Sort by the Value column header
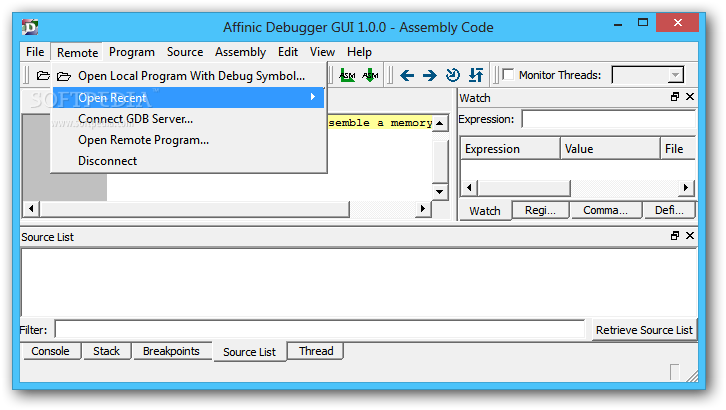Viewport: 726px width, 410px height. click(610, 149)
